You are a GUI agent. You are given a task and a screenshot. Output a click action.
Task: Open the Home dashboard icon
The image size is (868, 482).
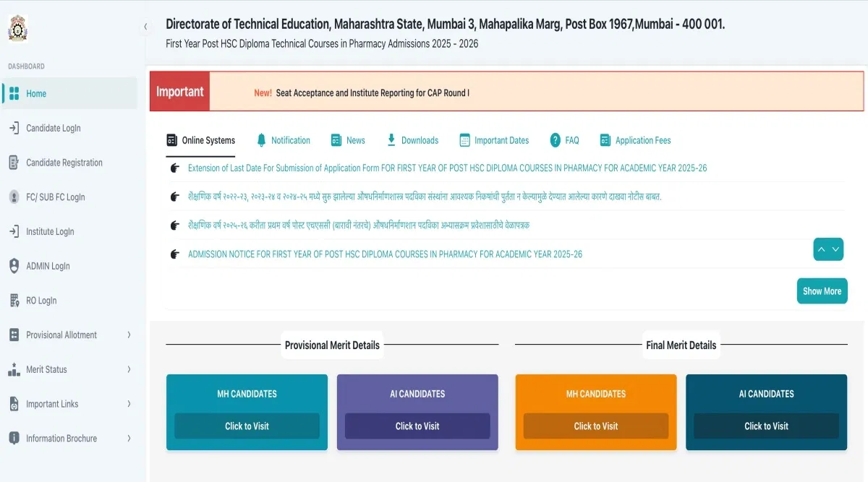[x=14, y=93]
